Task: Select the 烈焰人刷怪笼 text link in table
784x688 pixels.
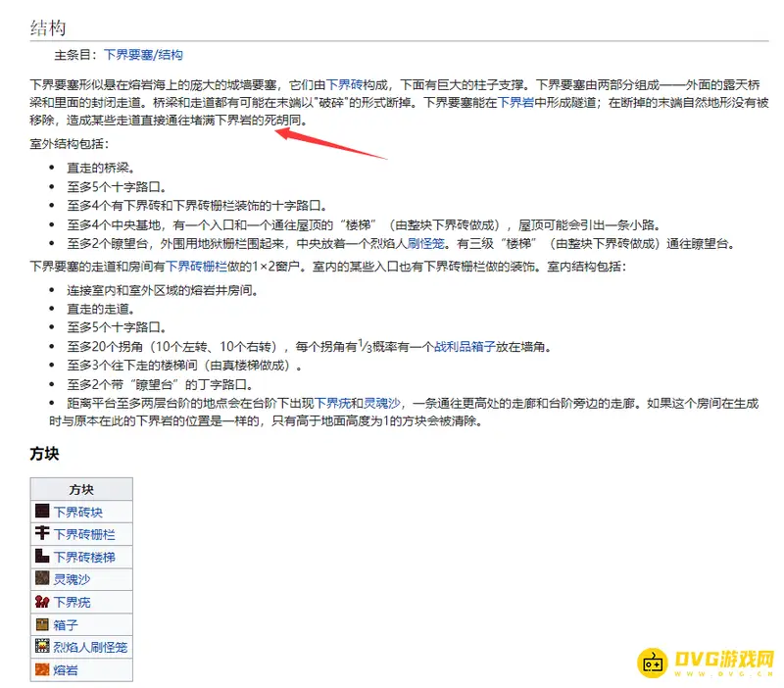Action: 90,647
